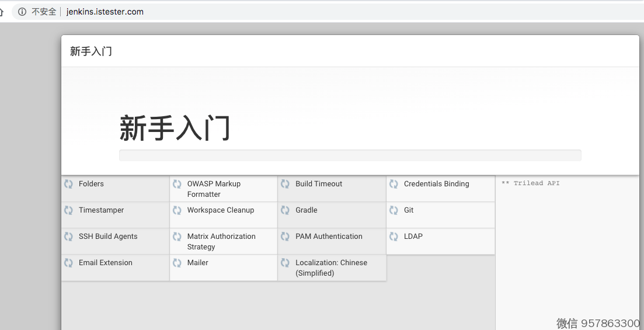This screenshot has height=330, width=644.
Task: Click the installation progress bar
Action: coord(350,155)
